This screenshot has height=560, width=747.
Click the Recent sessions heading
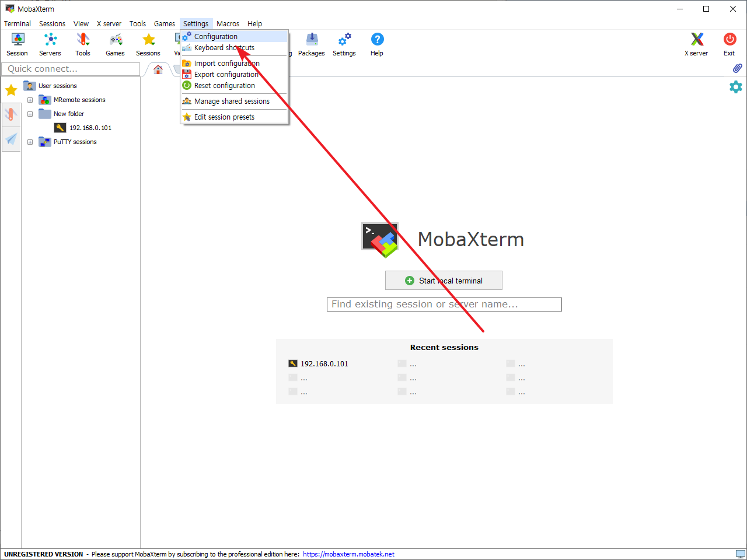[444, 347]
